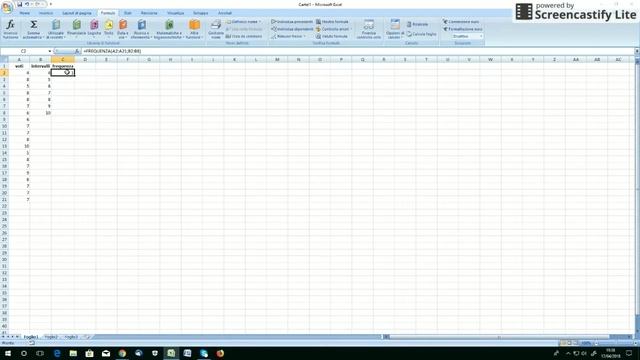The height and width of the screenshot is (360, 640).
Task: Click Individua precedenti
Action: pyautogui.click(x=292, y=22)
